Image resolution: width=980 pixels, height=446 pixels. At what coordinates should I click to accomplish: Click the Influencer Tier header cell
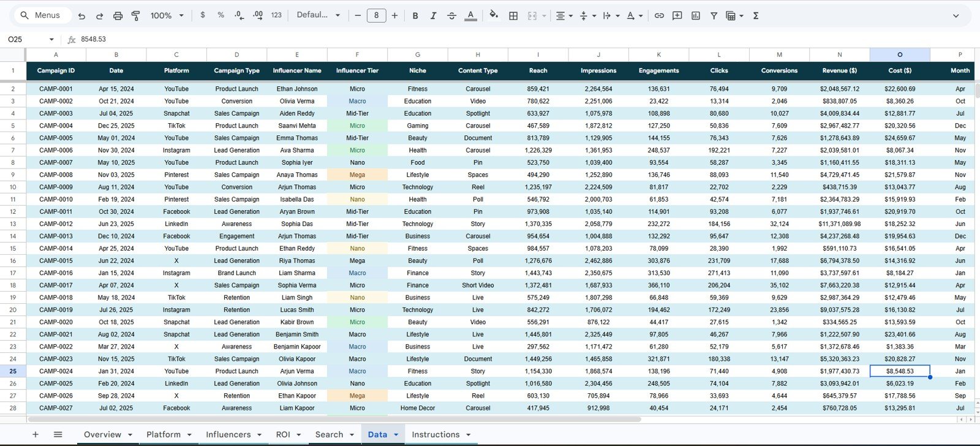pyautogui.click(x=357, y=70)
